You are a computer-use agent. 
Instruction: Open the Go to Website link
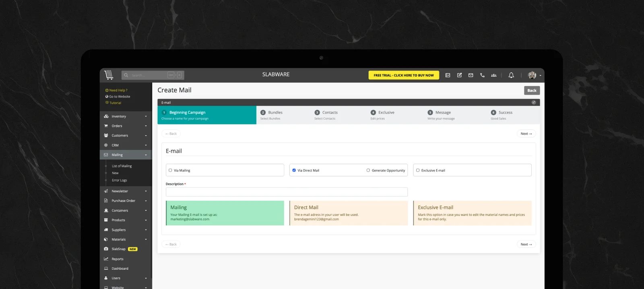tap(118, 96)
